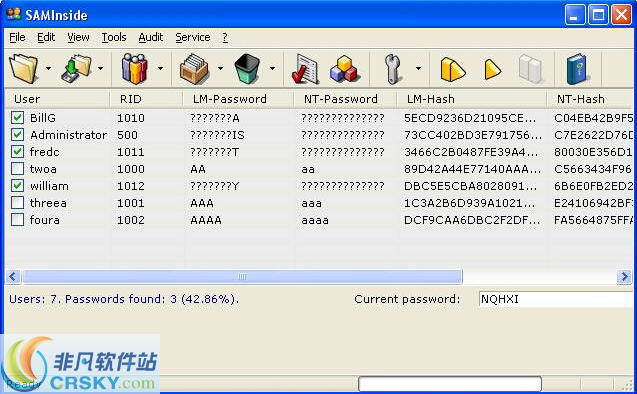This screenshot has width=637, height=394.
Task: Click the horizontal scrollbar right arrow
Action: pos(624,277)
